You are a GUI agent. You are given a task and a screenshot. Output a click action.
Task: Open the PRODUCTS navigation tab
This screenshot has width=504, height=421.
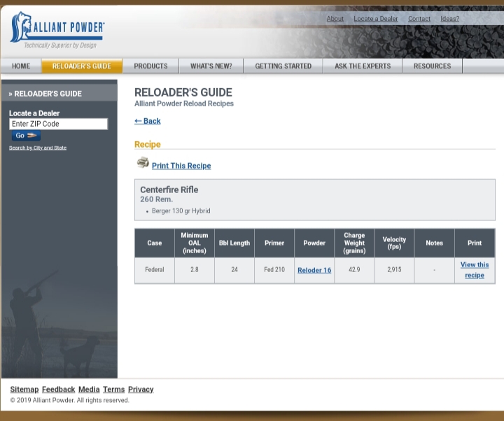(150, 66)
